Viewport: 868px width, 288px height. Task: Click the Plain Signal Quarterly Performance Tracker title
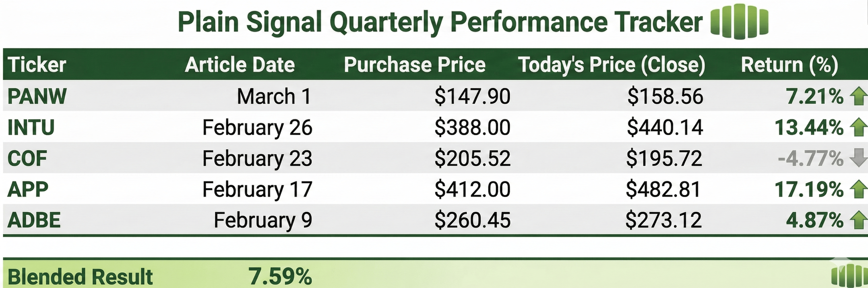pyautogui.click(x=440, y=22)
